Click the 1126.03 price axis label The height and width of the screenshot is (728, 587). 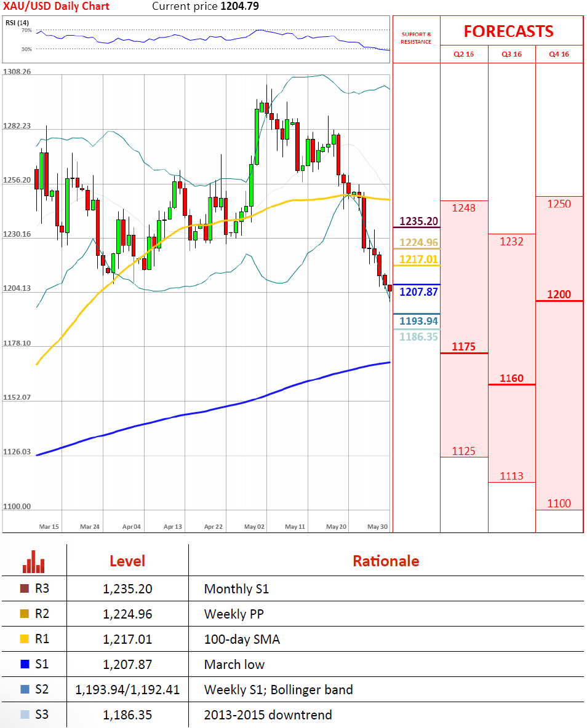17,452
